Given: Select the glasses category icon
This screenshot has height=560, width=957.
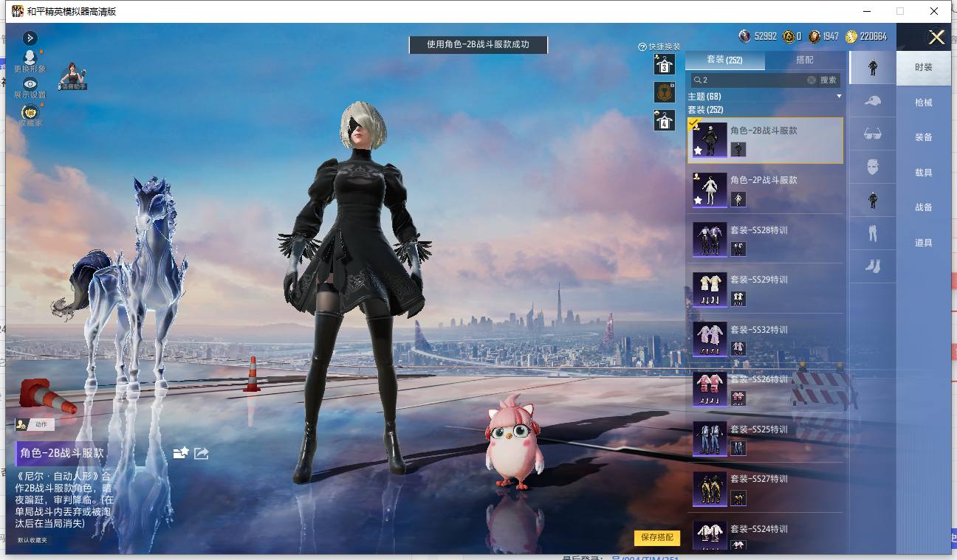Looking at the screenshot, I should click(x=873, y=134).
